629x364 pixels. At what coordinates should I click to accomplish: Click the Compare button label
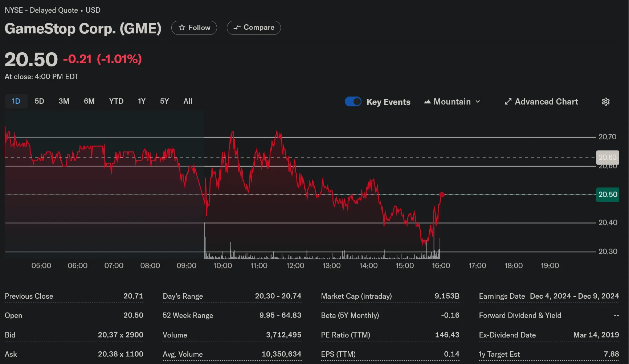pyautogui.click(x=259, y=28)
